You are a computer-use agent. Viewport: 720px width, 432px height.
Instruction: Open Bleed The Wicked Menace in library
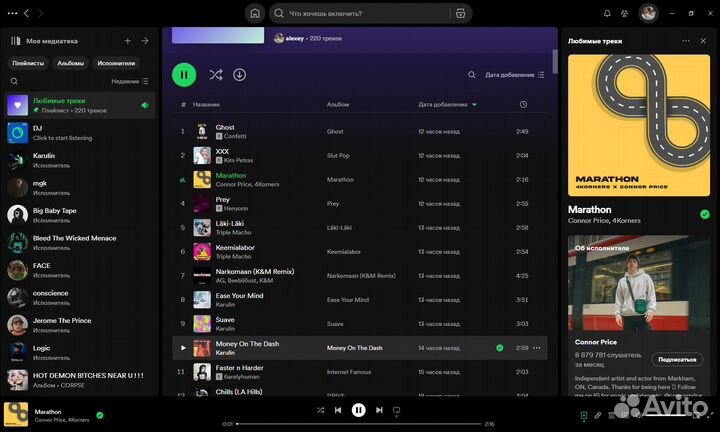pyautogui.click(x=80, y=243)
